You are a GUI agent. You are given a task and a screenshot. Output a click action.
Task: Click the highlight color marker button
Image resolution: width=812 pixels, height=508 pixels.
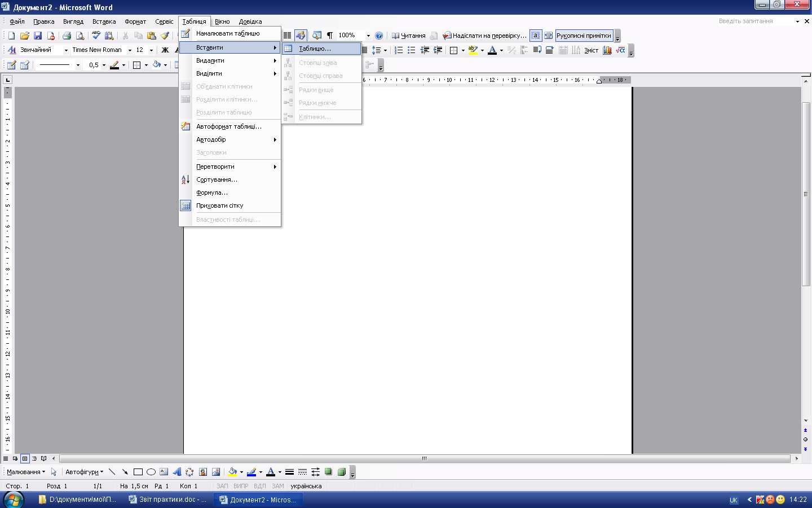tap(473, 50)
